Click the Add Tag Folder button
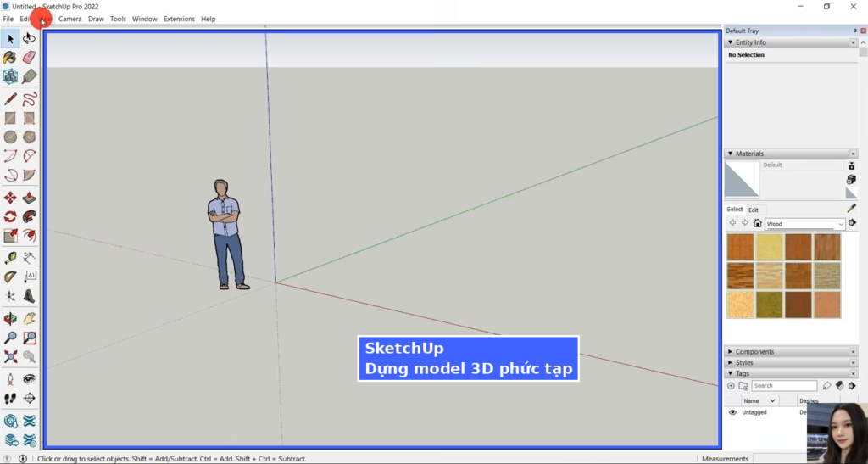Image resolution: width=868 pixels, height=464 pixels. click(x=743, y=386)
